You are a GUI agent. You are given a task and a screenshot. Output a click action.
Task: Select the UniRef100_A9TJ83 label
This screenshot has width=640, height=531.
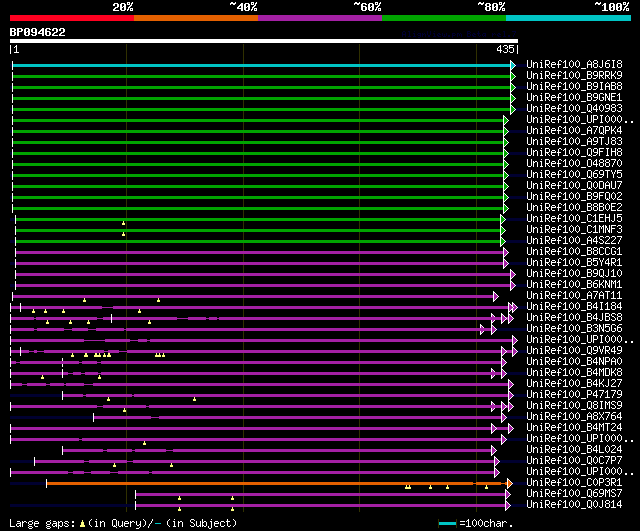click(574, 142)
